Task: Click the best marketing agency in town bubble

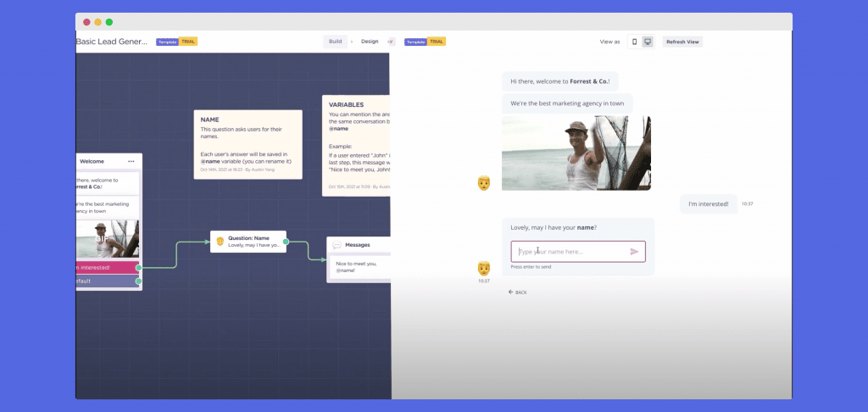Action: (x=567, y=103)
